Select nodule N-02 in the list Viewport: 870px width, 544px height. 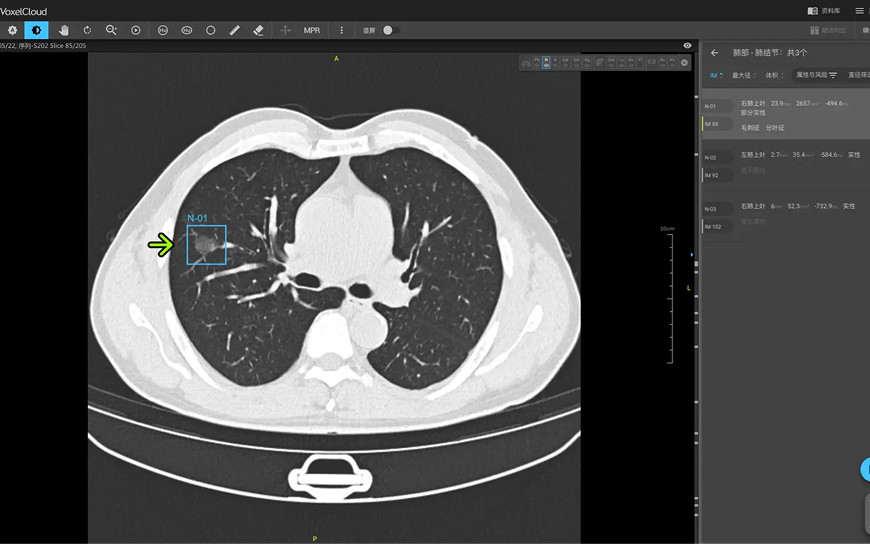785,167
